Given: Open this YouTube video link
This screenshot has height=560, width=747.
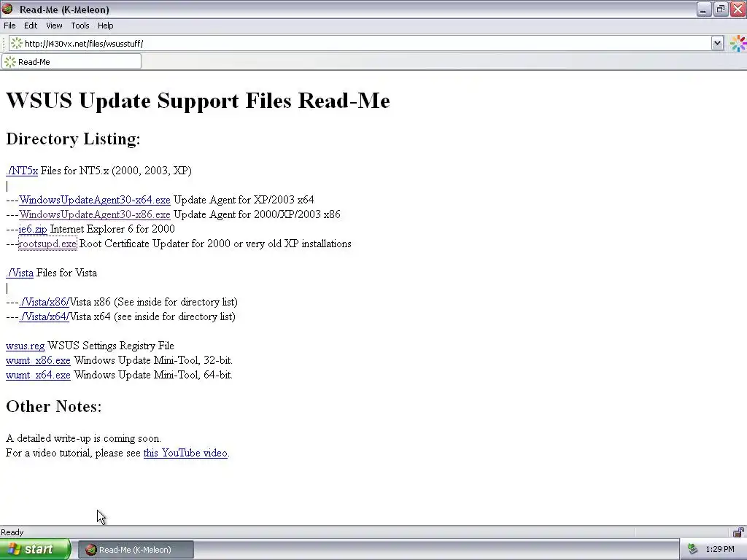Looking at the screenshot, I should tap(185, 453).
